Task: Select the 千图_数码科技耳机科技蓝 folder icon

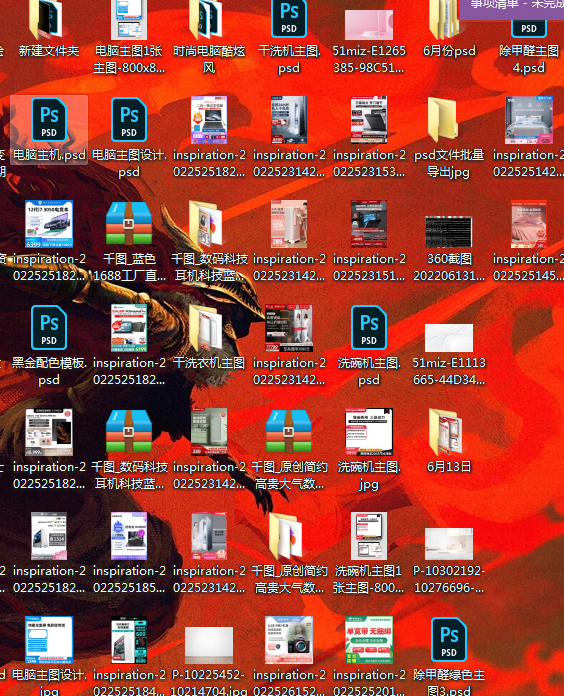Action: [206, 223]
